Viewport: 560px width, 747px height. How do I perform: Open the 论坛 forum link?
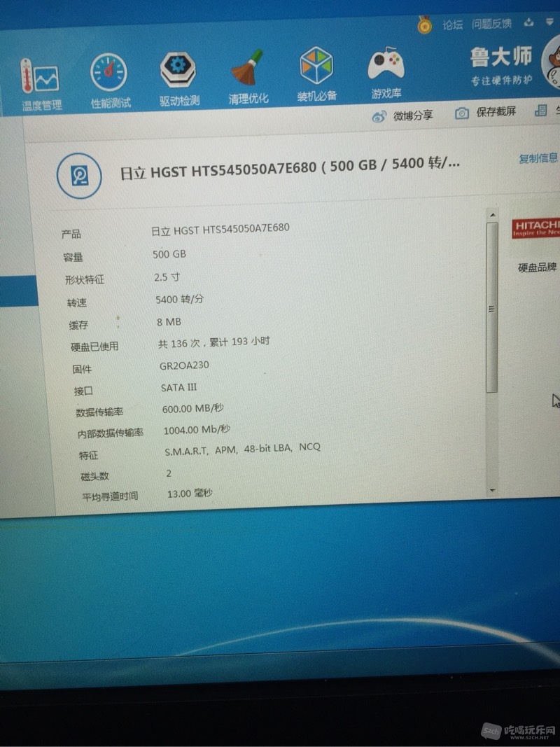click(x=452, y=25)
